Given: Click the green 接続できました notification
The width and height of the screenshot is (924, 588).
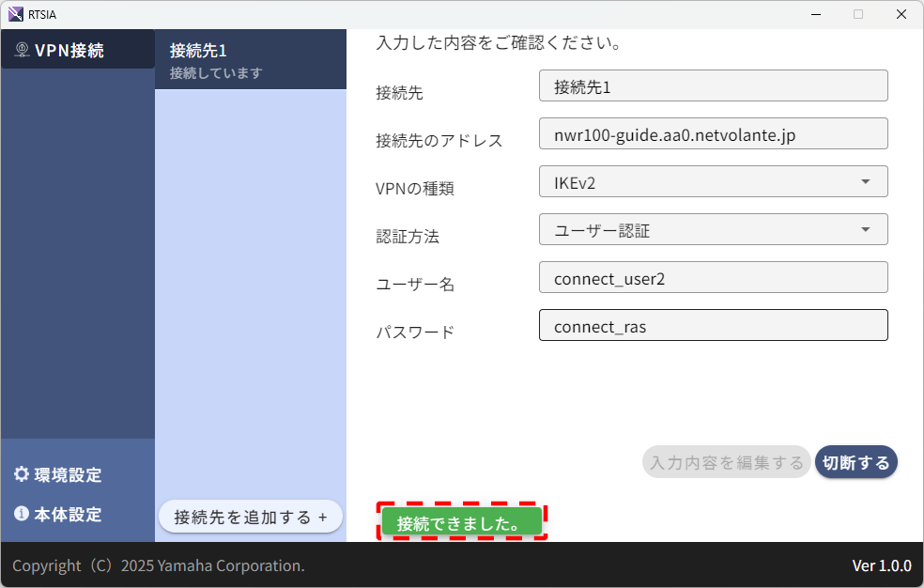Looking at the screenshot, I should [x=462, y=521].
